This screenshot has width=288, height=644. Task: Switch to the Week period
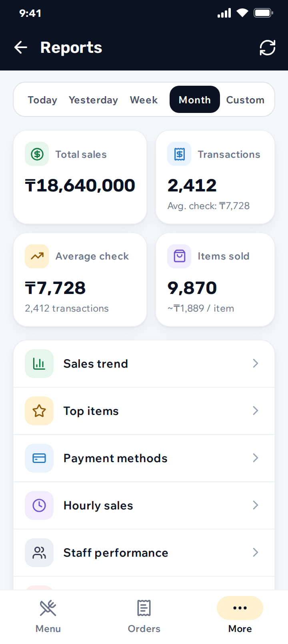[144, 100]
